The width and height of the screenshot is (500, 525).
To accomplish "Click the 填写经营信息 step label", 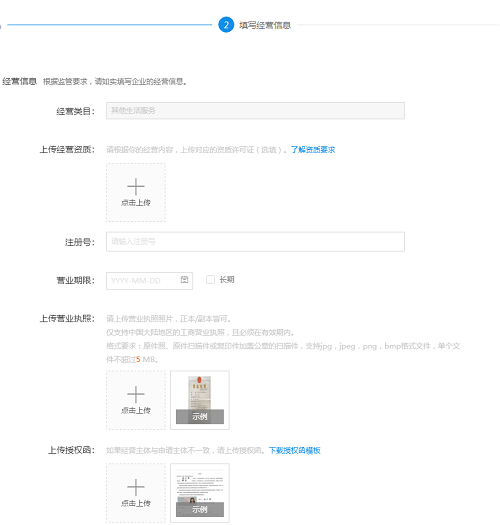I will click(x=265, y=25).
